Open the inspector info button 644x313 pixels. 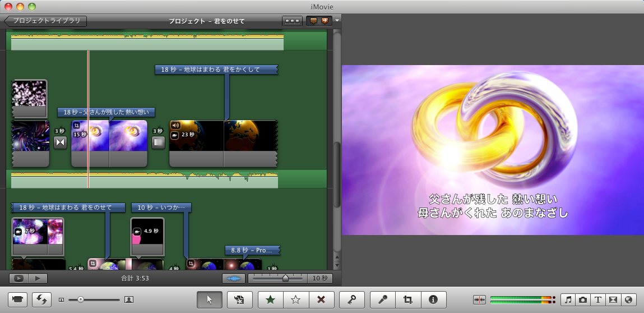[433, 300]
